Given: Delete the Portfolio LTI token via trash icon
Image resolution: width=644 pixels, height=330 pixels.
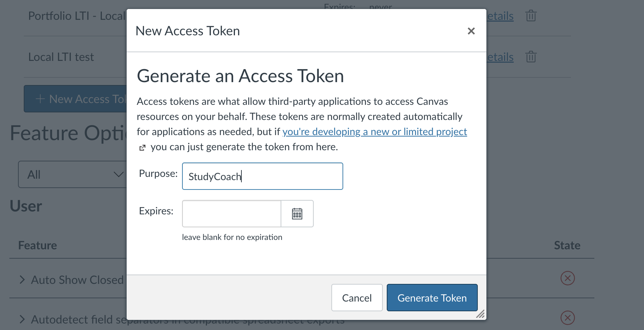Looking at the screenshot, I should [531, 16].
